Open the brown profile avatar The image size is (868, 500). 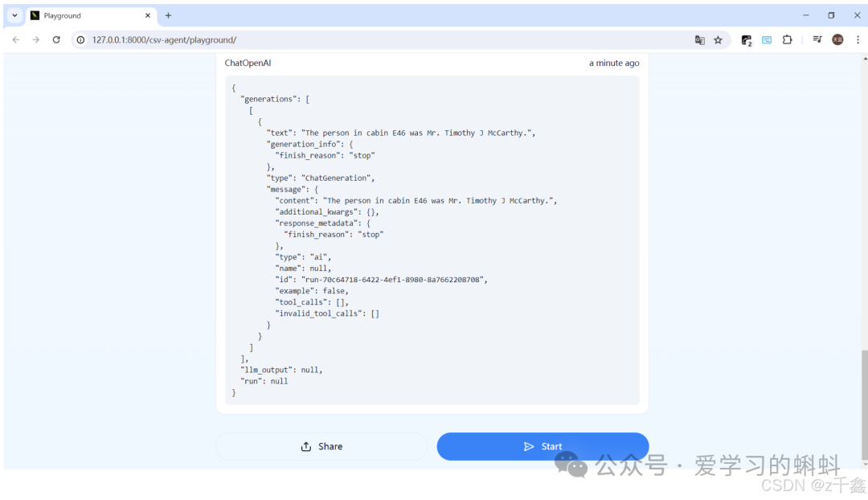point(837,39)
